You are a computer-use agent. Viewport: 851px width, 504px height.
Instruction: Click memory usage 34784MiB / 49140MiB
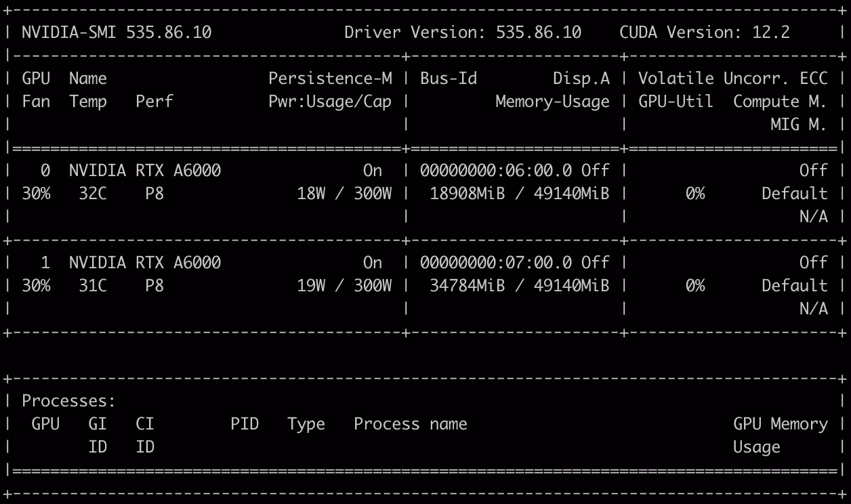coord(520,286)
